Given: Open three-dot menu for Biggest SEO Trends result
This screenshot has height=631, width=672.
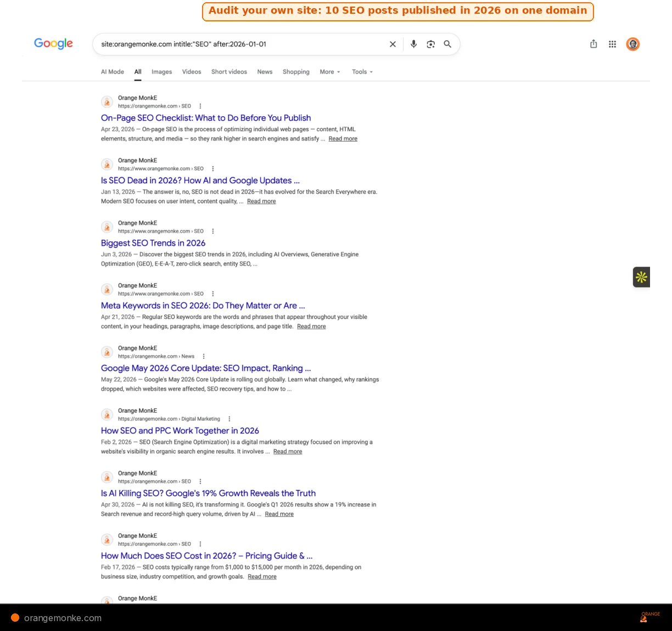Looking at the screenshot, I should pyautogui.click(x=213, y=232).
